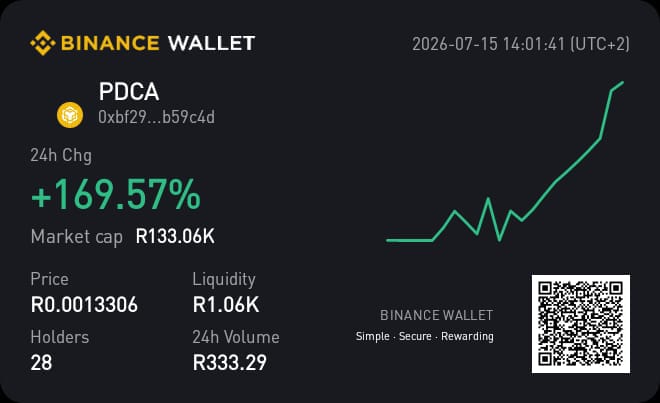
Task: Click the Simple Secure Rewarding tagline
Action: pyautogui.click(x=425, y=336)
